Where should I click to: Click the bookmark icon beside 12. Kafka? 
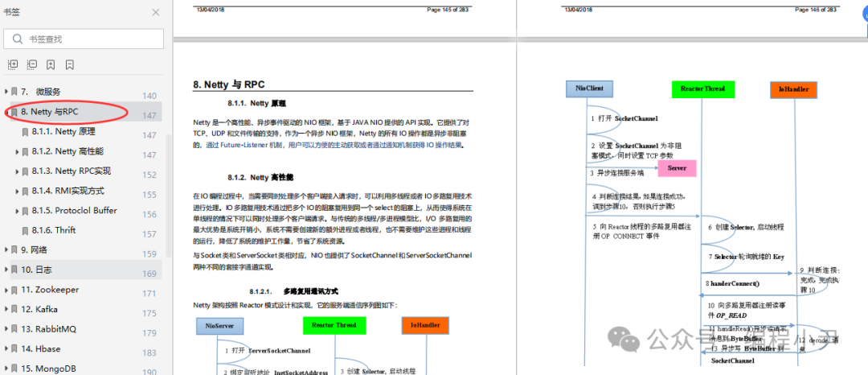[14, 309]
